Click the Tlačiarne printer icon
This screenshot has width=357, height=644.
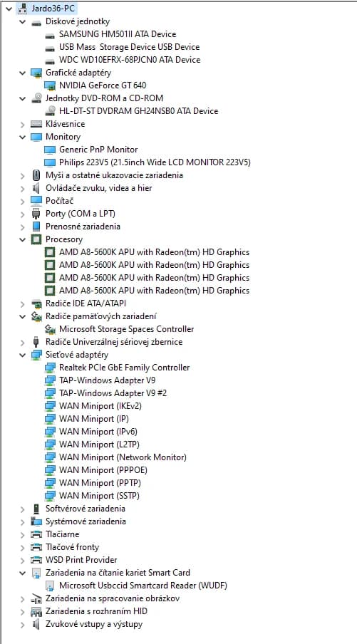(36, 534)
